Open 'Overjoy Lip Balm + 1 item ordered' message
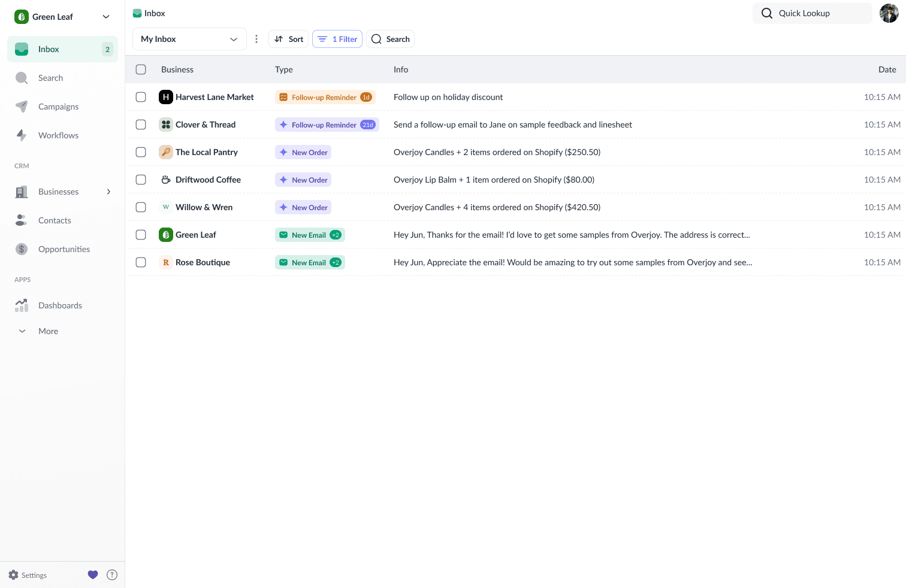The height and width of the screenshot is (588, 906). pyautogui.click(x=494, y=180)
